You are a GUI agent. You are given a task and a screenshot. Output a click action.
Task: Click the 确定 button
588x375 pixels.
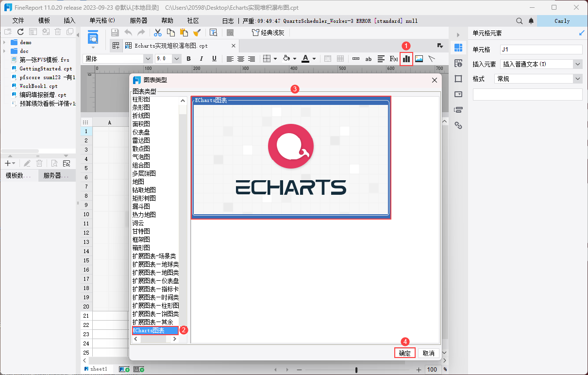tap(404, 353)
